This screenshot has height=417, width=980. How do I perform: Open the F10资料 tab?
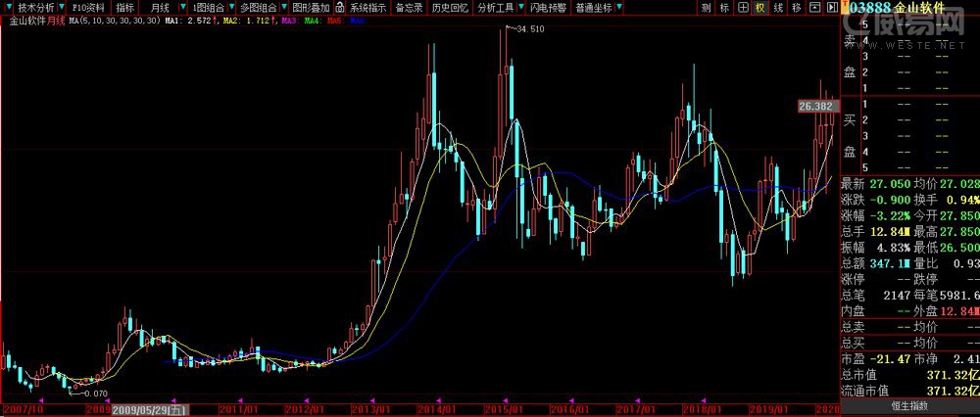click(88, 8)
